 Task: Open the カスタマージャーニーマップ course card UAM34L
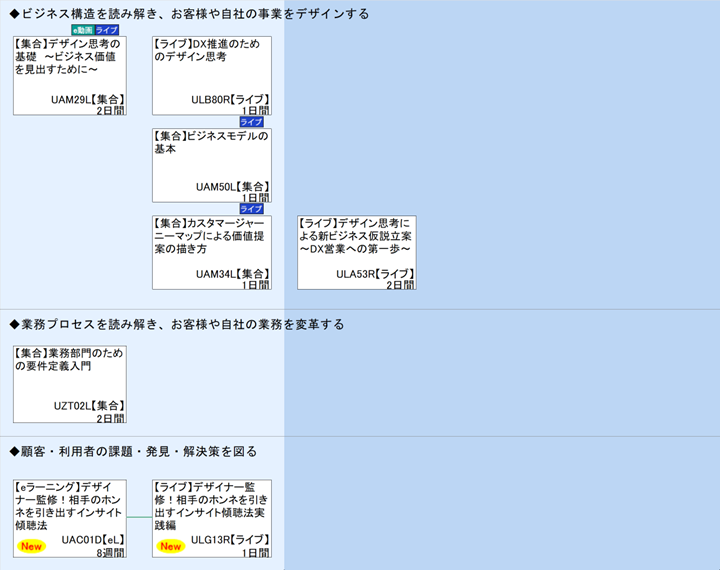coord(212,253)
